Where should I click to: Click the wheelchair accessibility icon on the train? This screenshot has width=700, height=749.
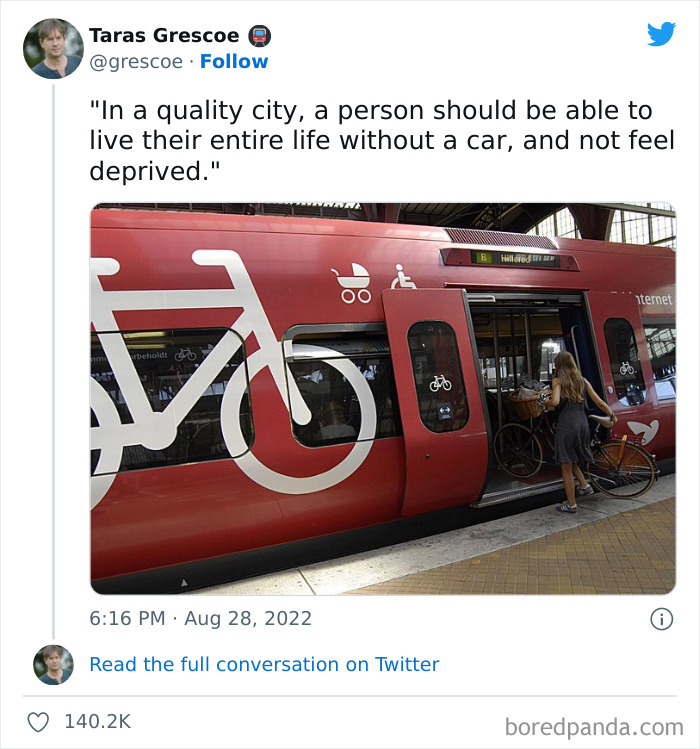[x=403, y=277]
